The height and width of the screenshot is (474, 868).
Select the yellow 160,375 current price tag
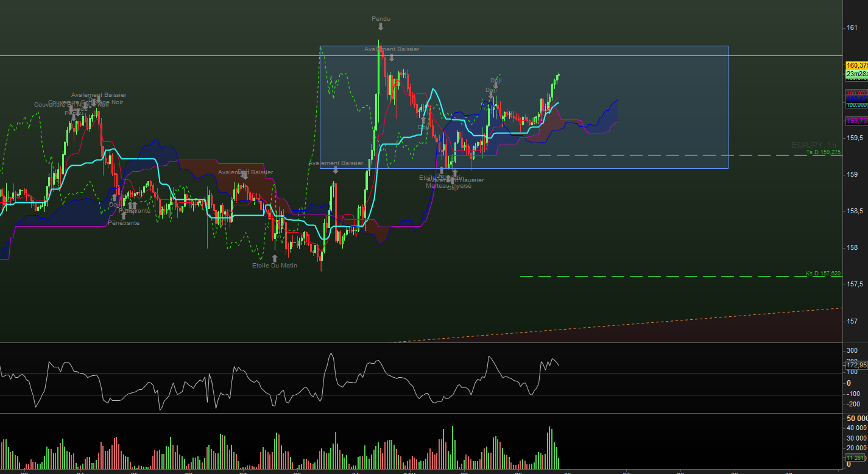[x=856, y=65]
